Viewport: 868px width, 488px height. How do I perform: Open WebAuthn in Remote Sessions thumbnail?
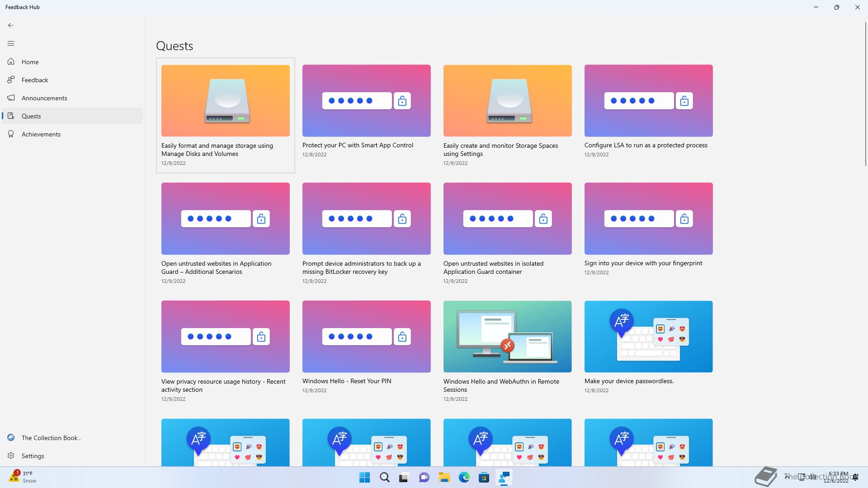click(x=508, y=337)
